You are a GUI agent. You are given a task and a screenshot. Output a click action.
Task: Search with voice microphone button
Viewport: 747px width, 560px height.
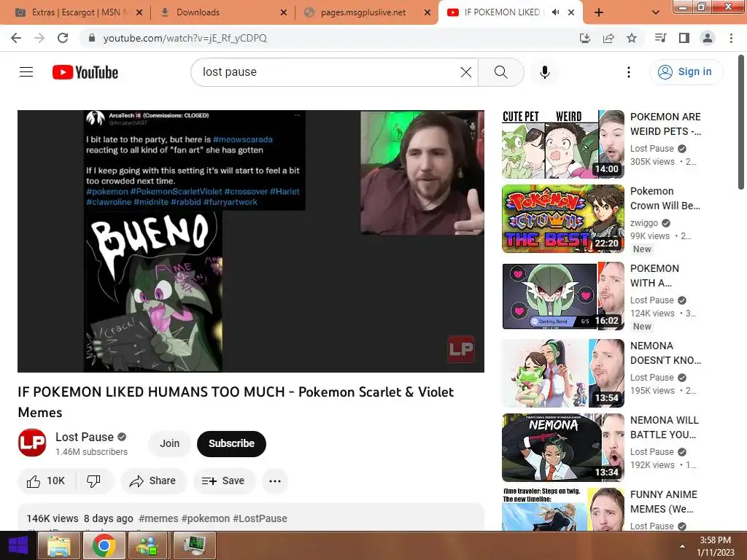[545, 72]
